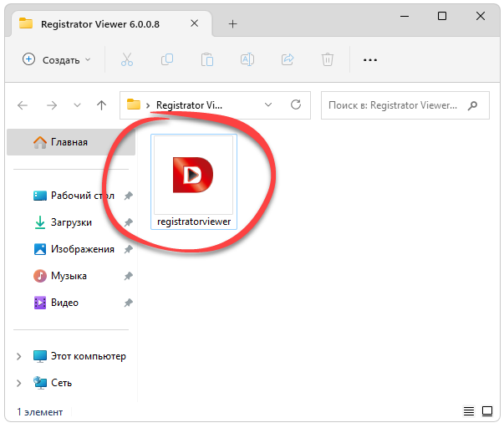Minimize the Explorer window
Viewport: 504px width, 428px height.
[x=405, y=16]
